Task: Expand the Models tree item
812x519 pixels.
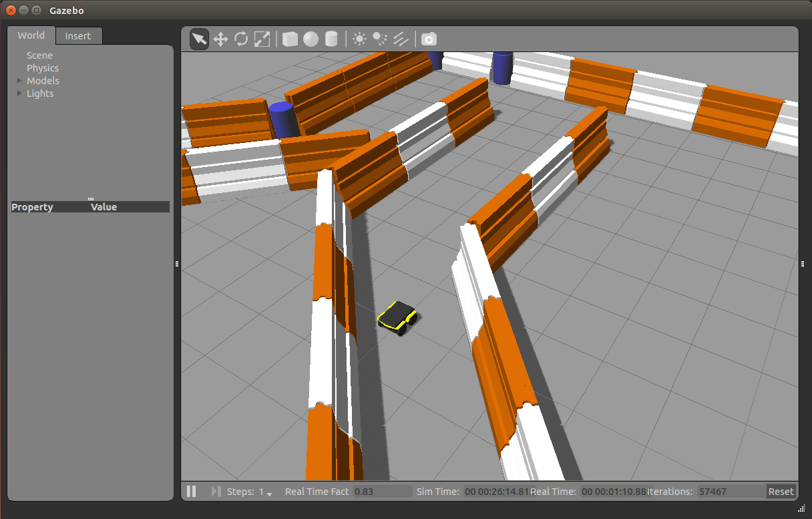Action: click(19, 81)
